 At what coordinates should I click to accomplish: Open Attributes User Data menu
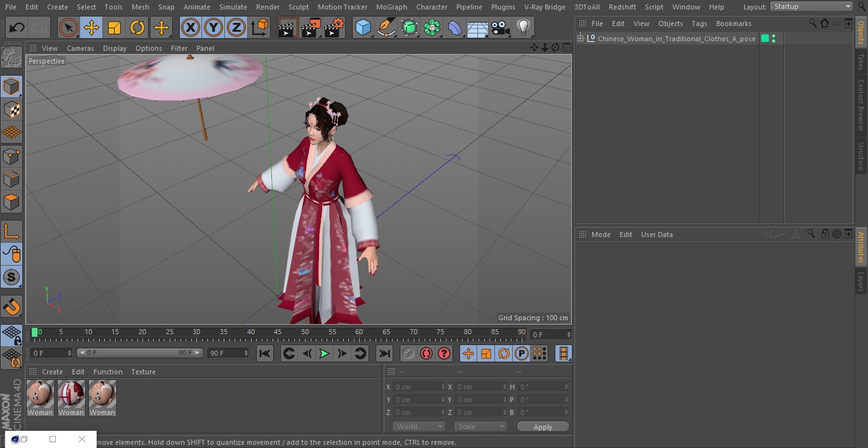pos(657,234)
